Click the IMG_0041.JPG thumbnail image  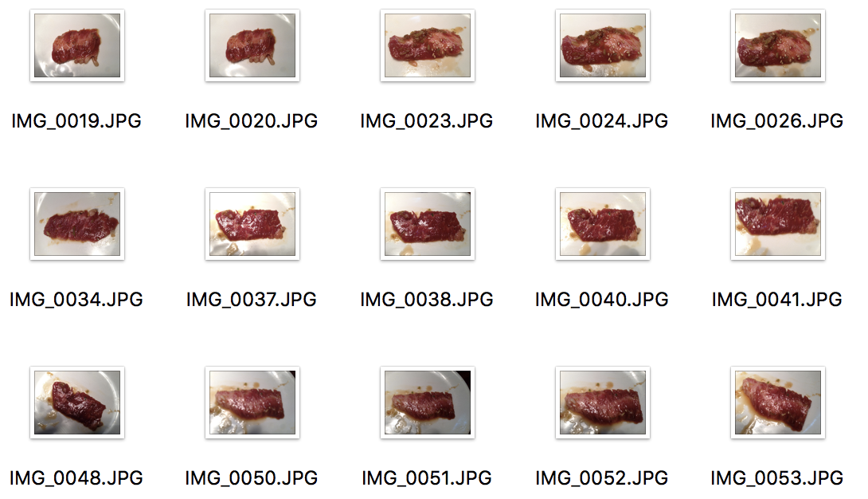(778, 224)
